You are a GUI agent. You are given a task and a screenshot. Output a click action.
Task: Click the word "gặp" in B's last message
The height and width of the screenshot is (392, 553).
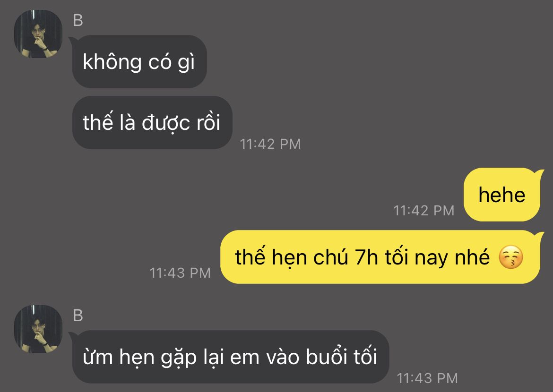pyautogui.click(x=179, y=358)
